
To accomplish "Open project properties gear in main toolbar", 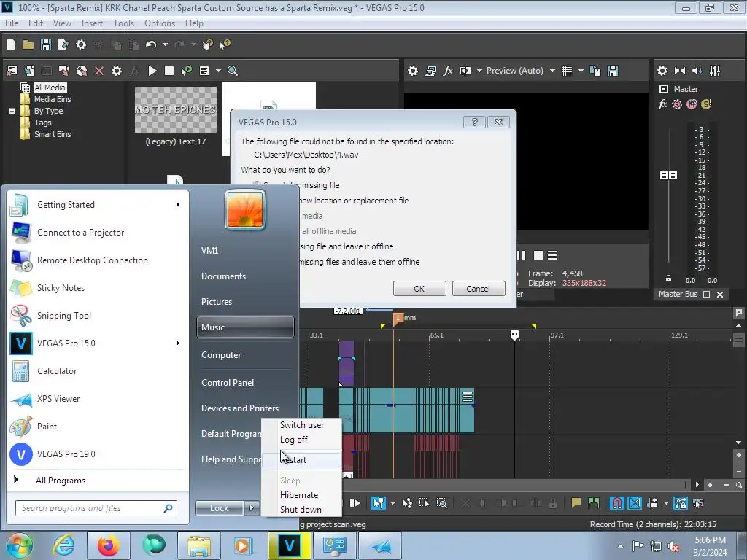I will point(81,44).
